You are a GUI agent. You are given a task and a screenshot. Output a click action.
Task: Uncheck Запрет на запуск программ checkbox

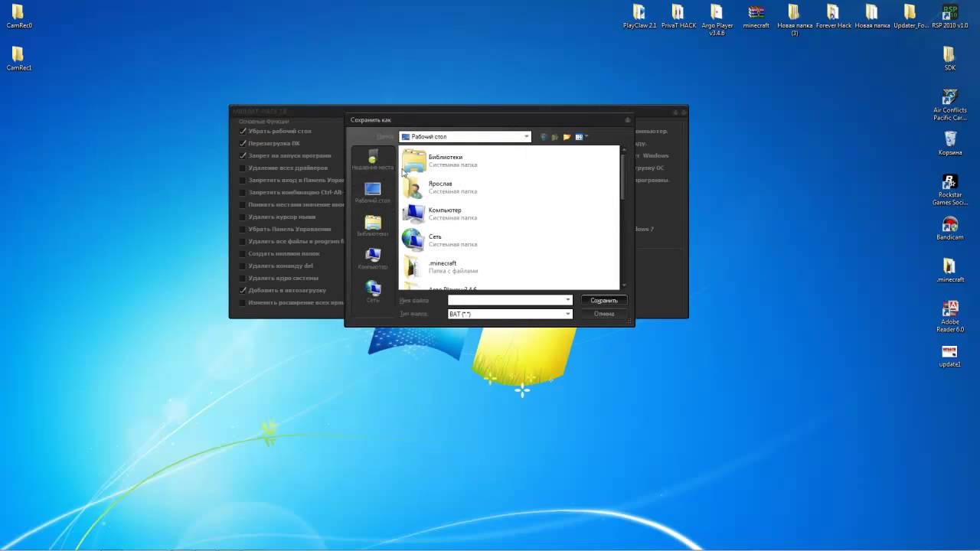(x=243, y=155)
